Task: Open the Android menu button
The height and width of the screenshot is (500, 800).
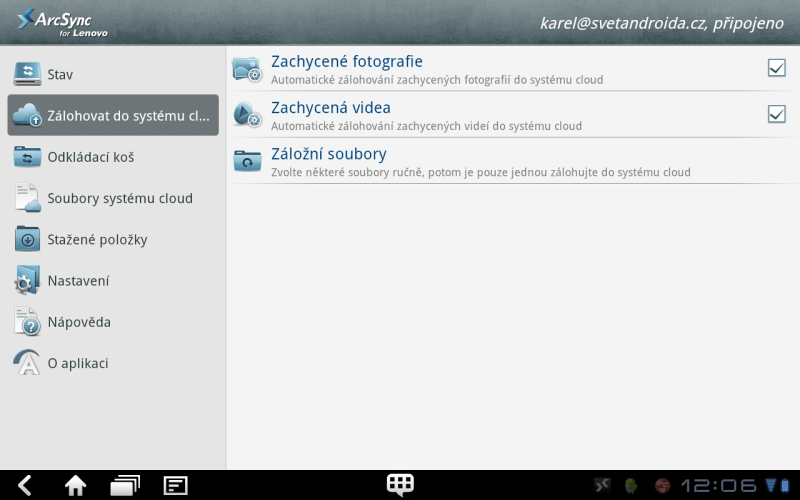Action: tap(176, 485)
